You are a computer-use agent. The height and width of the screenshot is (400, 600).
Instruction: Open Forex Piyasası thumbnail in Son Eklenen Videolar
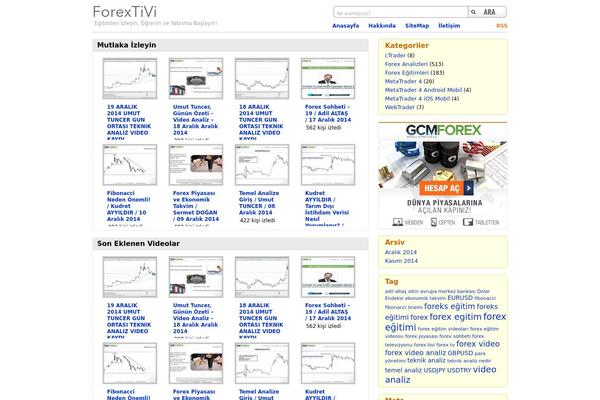click(x=196, y=363)
